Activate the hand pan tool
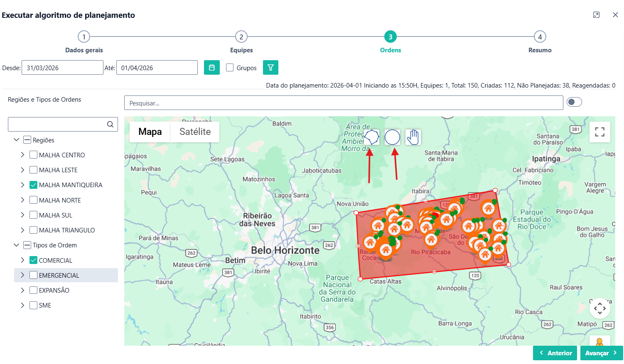Viewport: 624px width, 364px height. coord(413,137)
